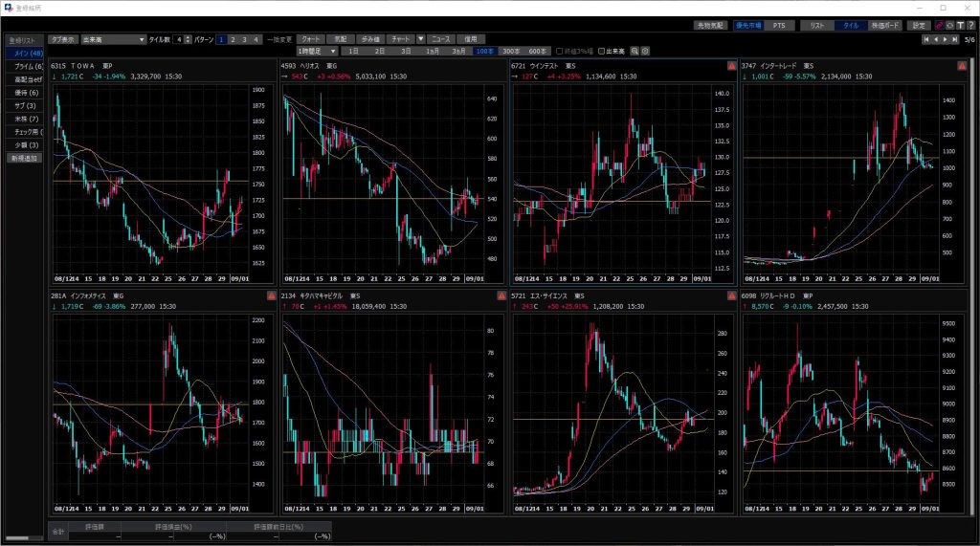Viewport: 980px width, 546px height.
Task: Open the 出来高 sort dropdown
Action: pyautogui.click(x=142, y=39)
